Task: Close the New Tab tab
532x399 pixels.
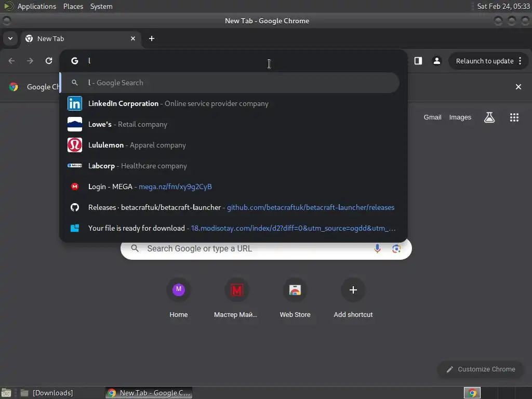Action: click(133, 38)
